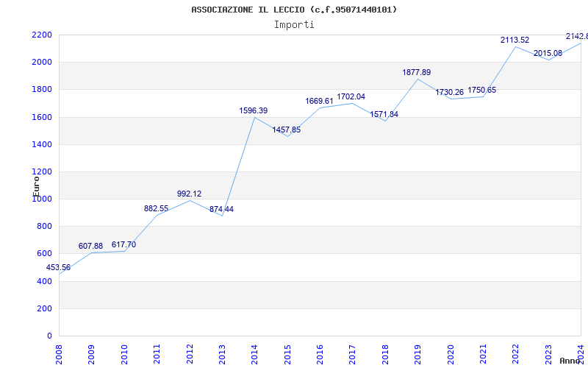Click the 2014 x-axis year label
The height and width of the screenshot is (368, 588).
(254, 354)
